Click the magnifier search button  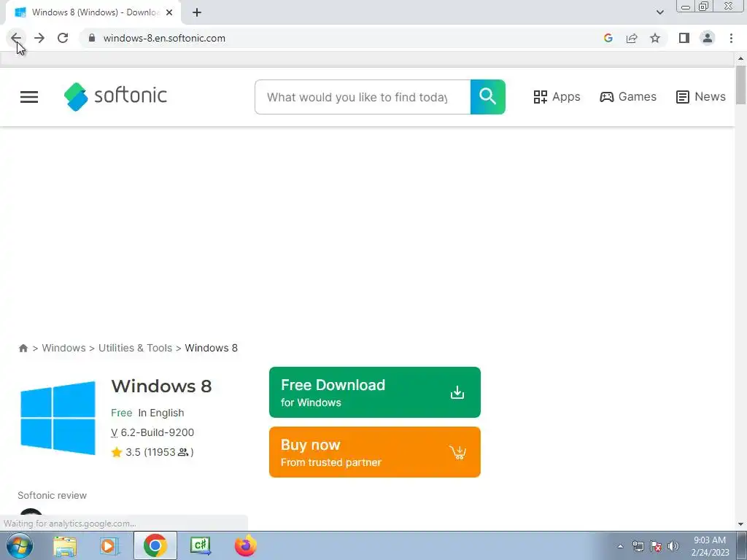[x=488, y=97]
